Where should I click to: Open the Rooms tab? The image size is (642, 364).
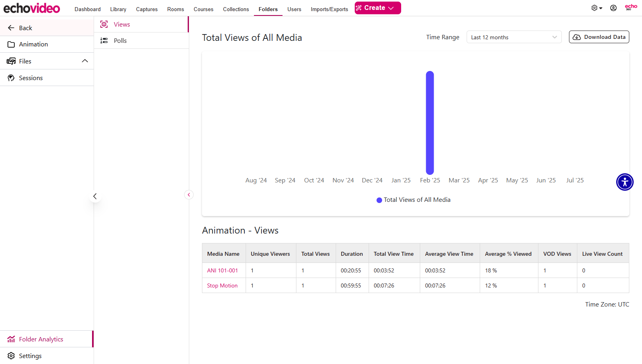click(175, 9)
